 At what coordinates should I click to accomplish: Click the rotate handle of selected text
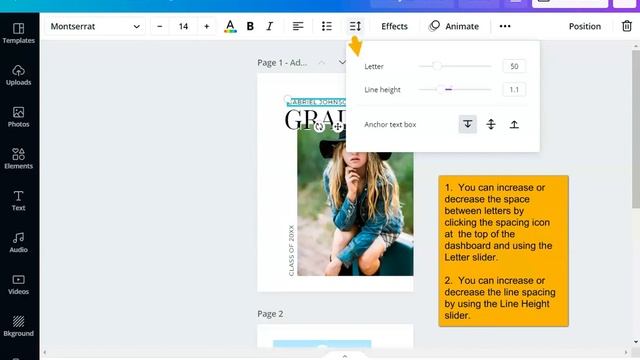click(x=319, y=127)
